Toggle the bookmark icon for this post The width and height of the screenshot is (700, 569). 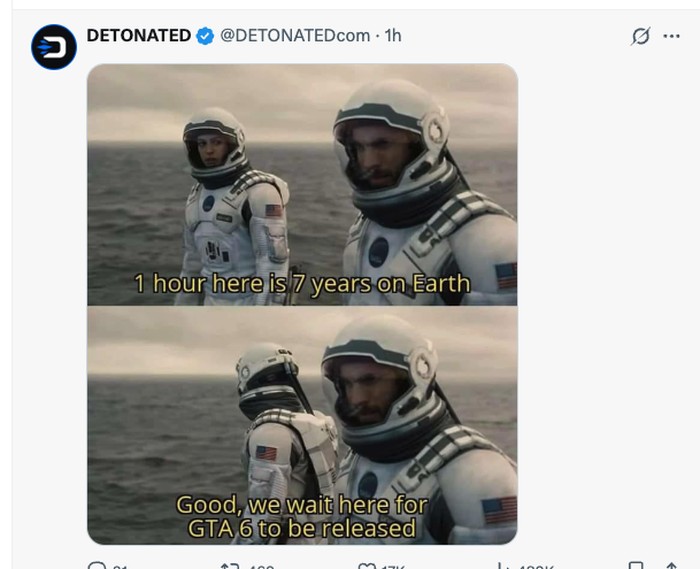(x=636, y=566)
